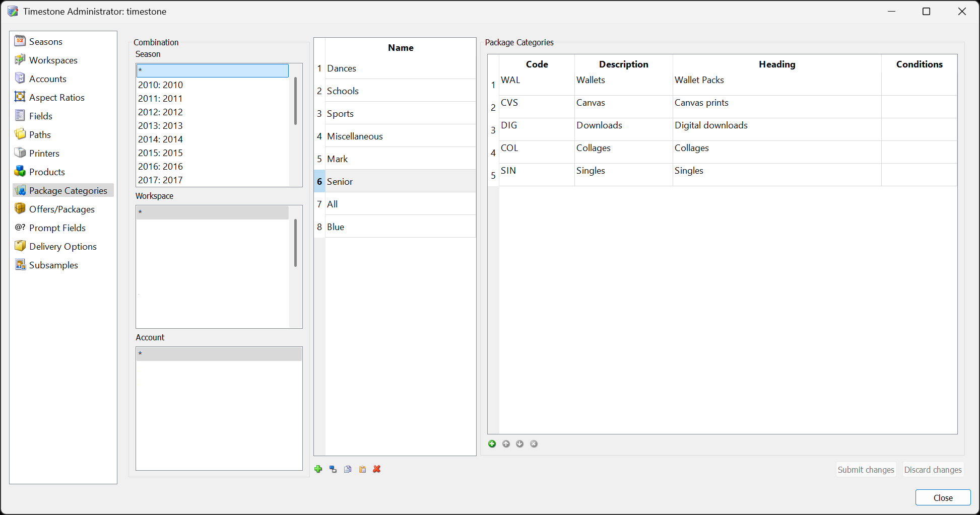Click the CVS code cell
Screen dimensions: 980x515
[x=537, y=107]
